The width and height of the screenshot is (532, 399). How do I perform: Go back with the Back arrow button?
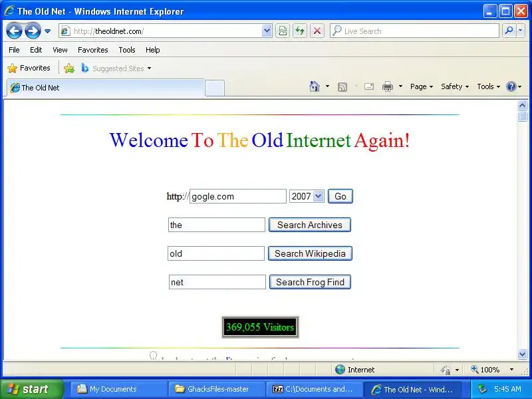[x=14, y=31]
